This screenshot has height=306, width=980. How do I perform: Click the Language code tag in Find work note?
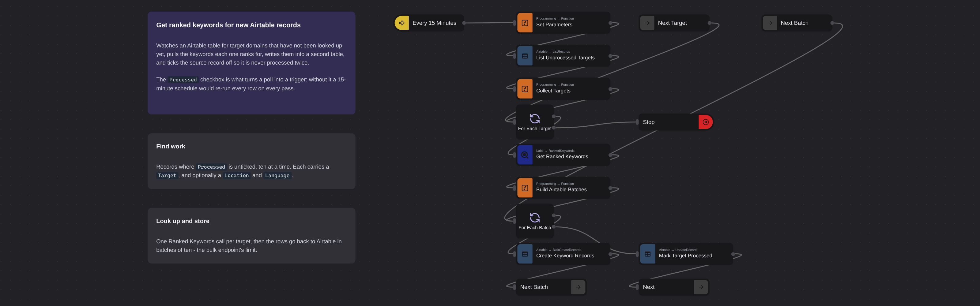pos(277,176)
